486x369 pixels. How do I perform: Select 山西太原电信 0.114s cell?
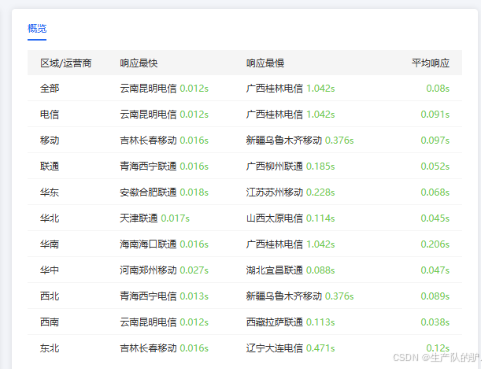click(291, 218)
